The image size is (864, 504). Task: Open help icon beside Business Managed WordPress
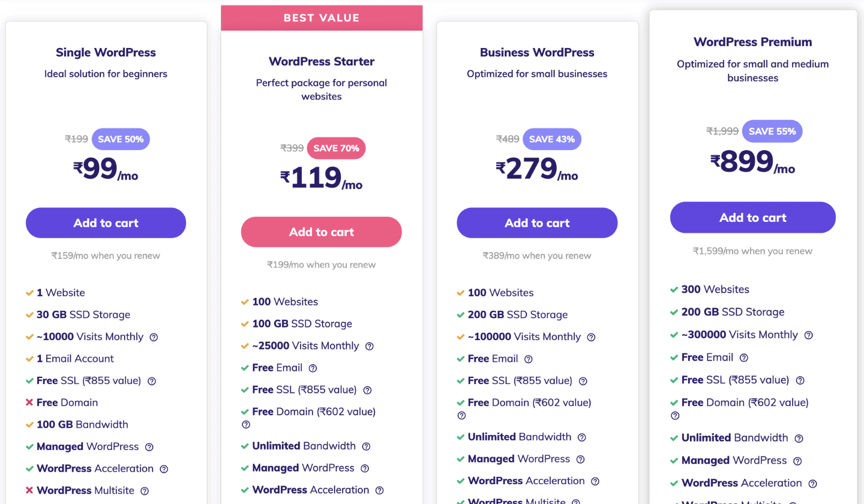(x=580, y=460)
